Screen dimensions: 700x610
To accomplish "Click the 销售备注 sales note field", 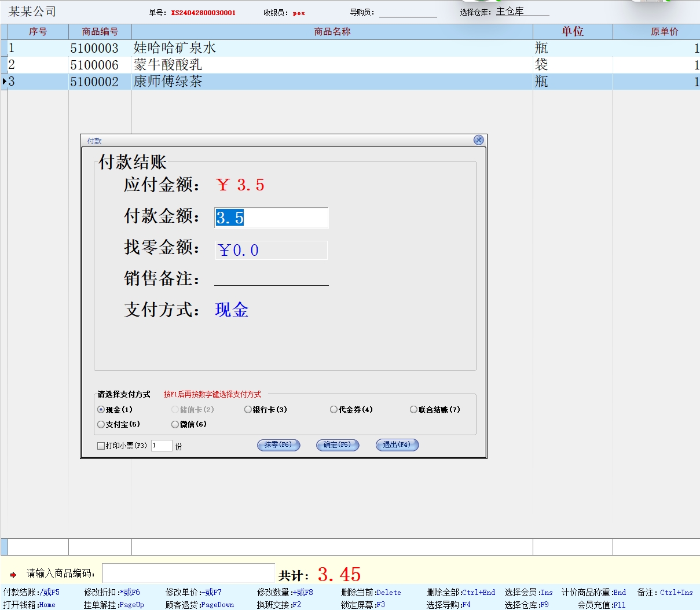I will 271,278.
